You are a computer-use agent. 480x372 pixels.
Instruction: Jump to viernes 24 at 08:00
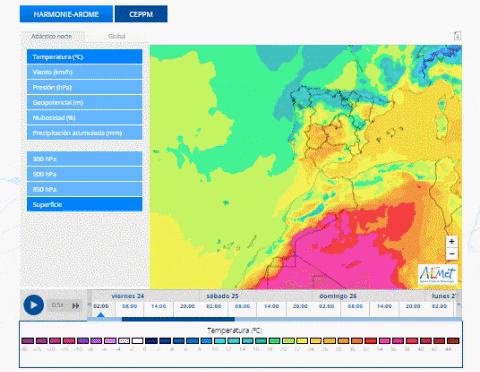tap(130, 306)
